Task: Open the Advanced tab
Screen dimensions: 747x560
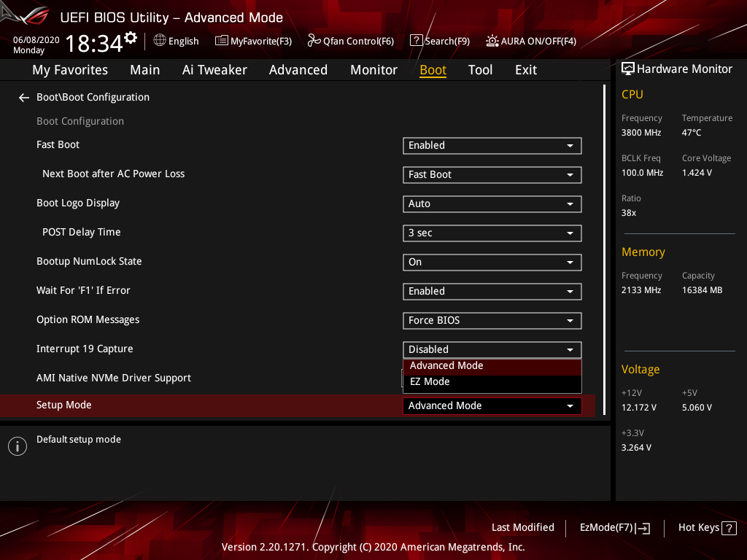Action: pos(298,70)
